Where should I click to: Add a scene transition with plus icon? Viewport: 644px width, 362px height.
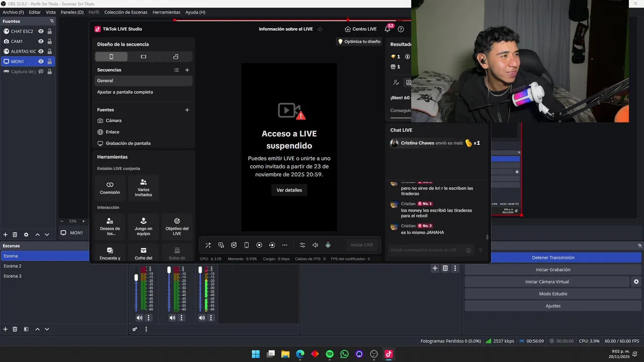click(x=435, y=268)
